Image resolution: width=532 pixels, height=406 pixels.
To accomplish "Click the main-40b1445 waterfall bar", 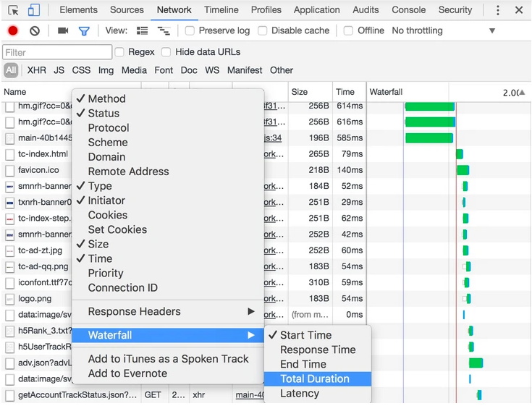I will coord(429,138).
